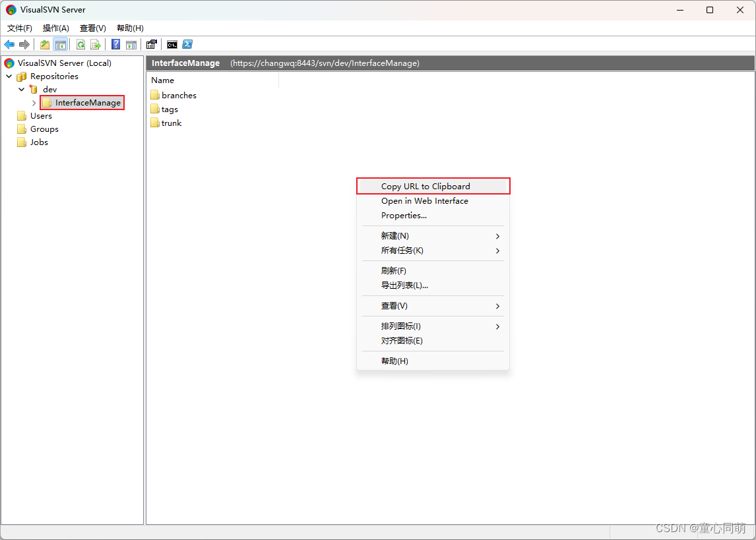Select the Groups tree label
756x540 pixels.
[44, 129]
